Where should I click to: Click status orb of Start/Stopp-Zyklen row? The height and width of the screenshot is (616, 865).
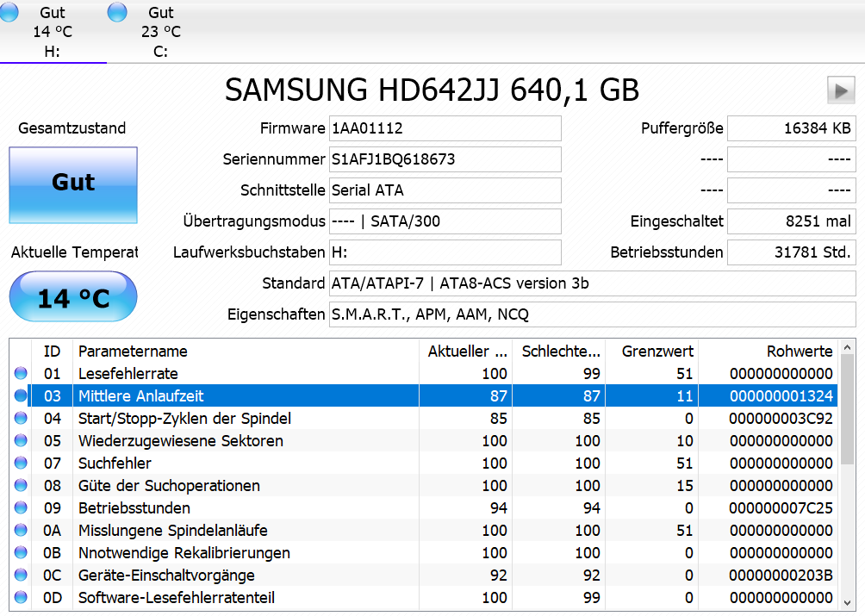point(21,418)
